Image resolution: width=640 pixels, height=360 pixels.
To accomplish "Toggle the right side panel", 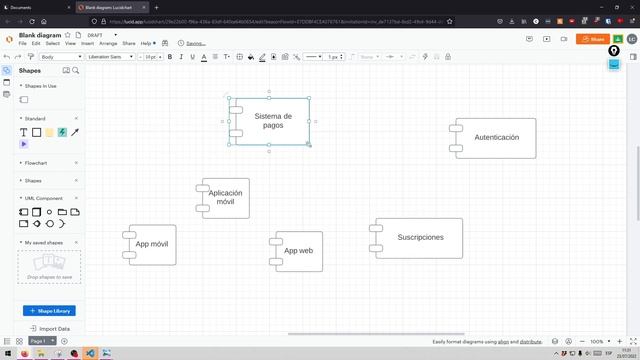I will [633, 57].
